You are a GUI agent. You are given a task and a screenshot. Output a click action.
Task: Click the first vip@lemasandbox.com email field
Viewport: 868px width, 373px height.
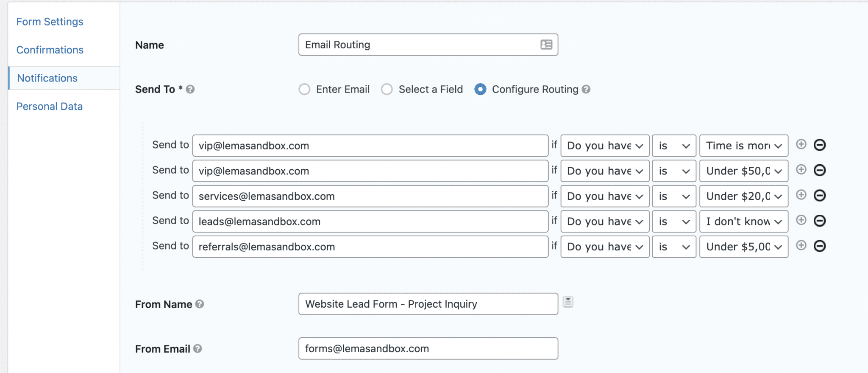coord(370,146)
